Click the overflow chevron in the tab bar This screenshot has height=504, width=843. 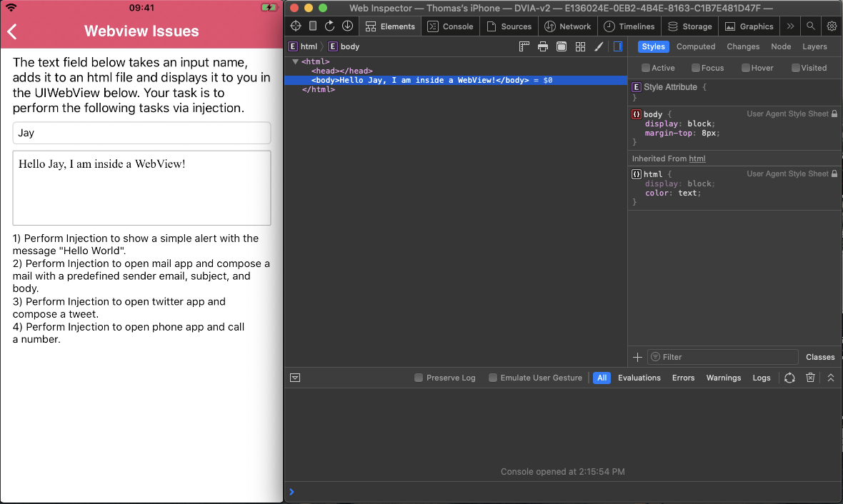tap(790, 25)
